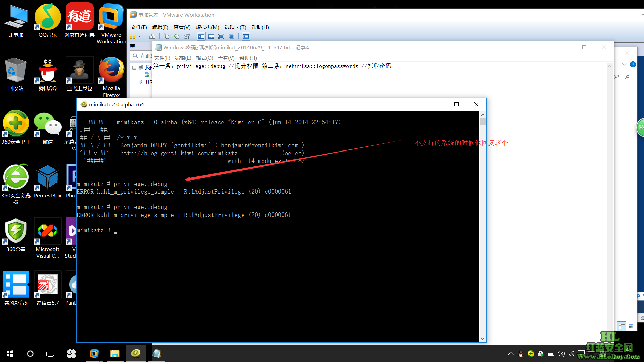The height and width of the screenshot is (362, 644).
Task: Select the shared VMs (共享) tree item in library
Action: point(146,82)
